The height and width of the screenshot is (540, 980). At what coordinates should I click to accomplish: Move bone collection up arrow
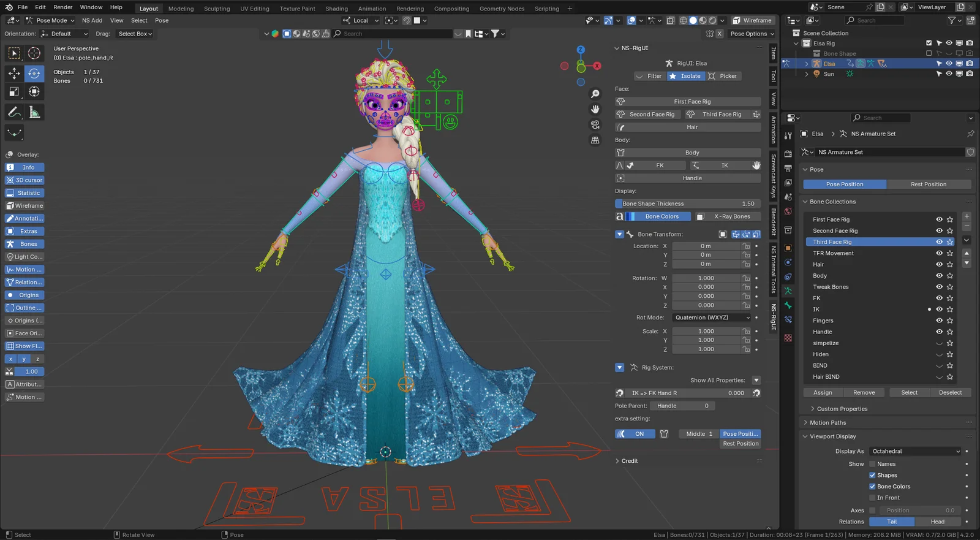967,253
